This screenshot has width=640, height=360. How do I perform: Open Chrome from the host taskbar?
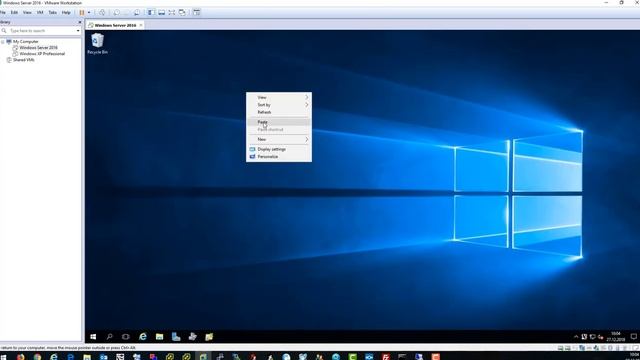(37, 357)
